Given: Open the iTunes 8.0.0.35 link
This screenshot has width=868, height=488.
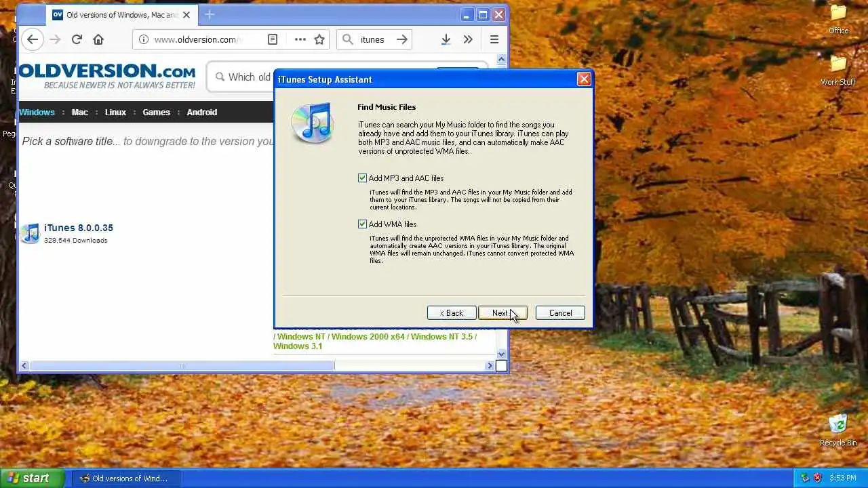Looking at the screenshot, I should click(79, 228).
